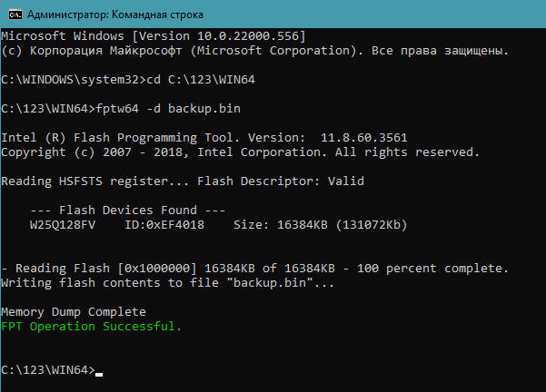546x392 pixels.
Task: Click the 'Reading Flash [0x1000000]' progress line
Action: click(254, 269)
